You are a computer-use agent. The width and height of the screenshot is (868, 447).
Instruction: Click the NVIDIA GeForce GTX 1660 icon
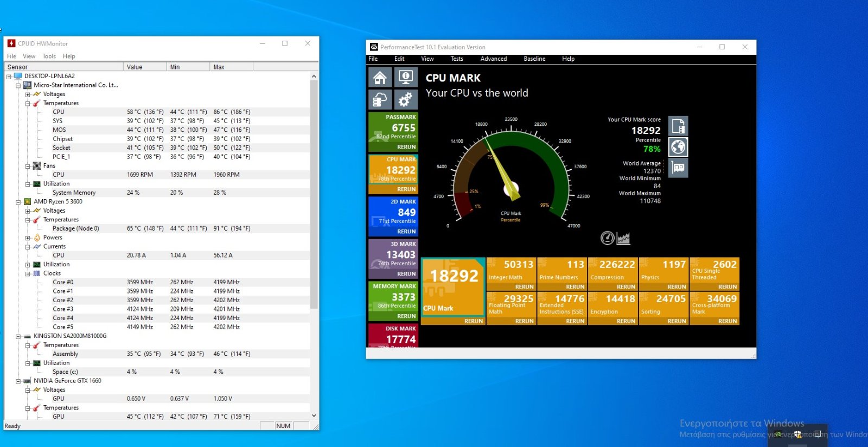27,381
